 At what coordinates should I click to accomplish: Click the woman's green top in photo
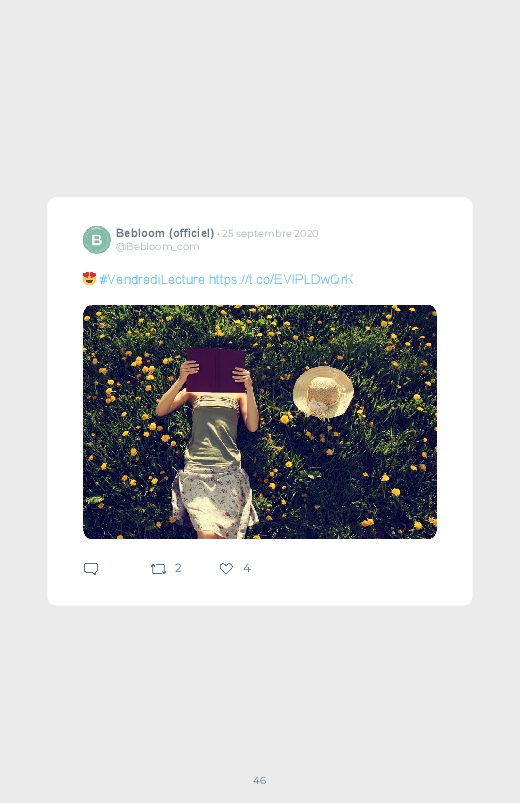pyautogui.click(x=214, y=433)
